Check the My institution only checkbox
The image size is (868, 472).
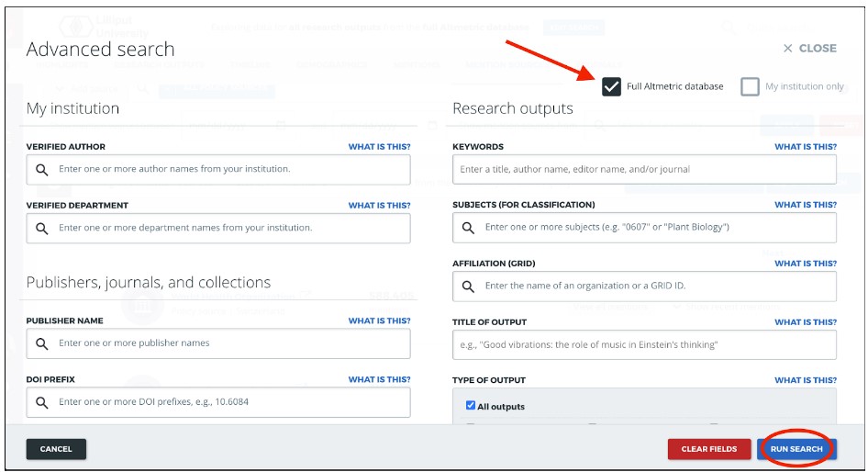tap(750, 86)
